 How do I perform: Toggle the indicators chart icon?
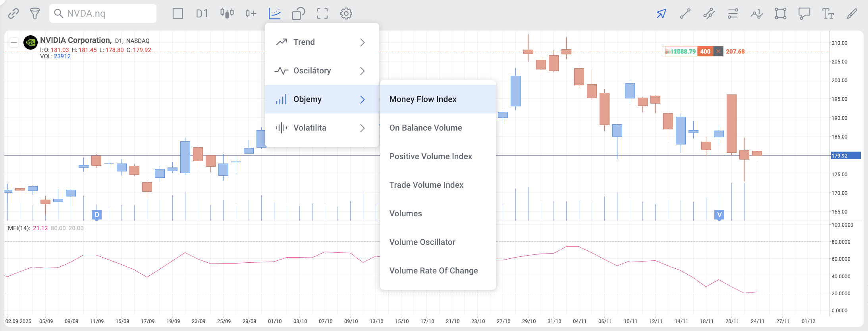[x=275, y=13]
